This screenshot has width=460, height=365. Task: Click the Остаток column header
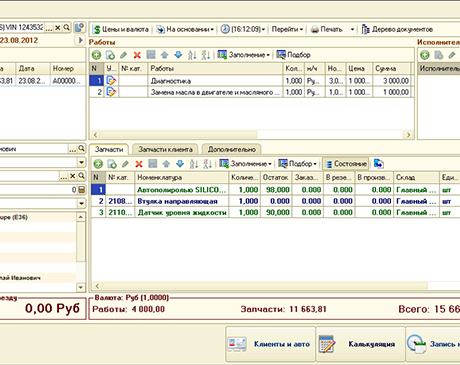[276, 177]
